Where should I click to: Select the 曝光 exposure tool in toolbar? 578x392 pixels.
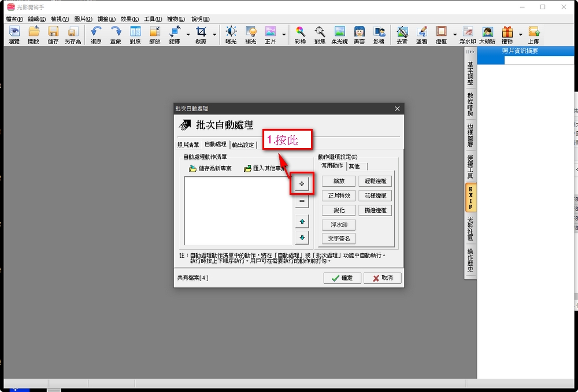(231, 35)
